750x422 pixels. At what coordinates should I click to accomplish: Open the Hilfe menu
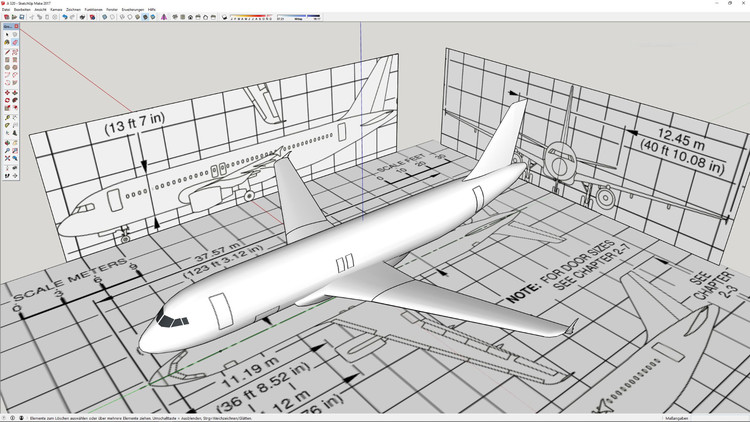coord(152,10)
